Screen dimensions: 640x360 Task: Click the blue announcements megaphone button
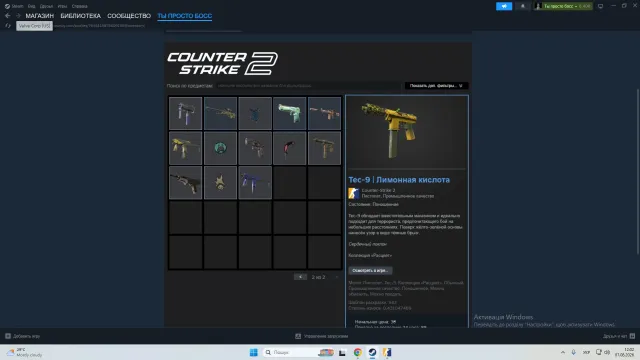click(x=504, y=6)
